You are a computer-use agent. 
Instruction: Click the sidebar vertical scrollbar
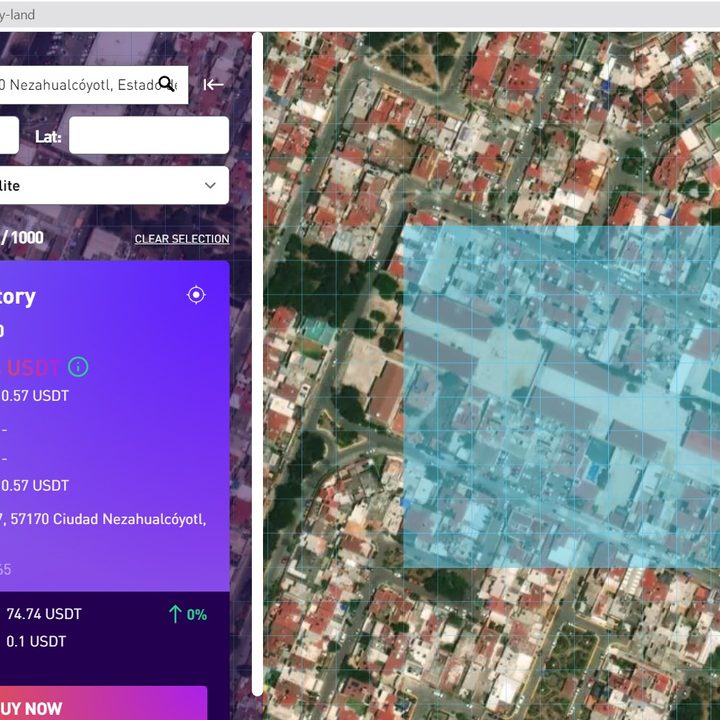pyautogui.click(x=257, y=360)
